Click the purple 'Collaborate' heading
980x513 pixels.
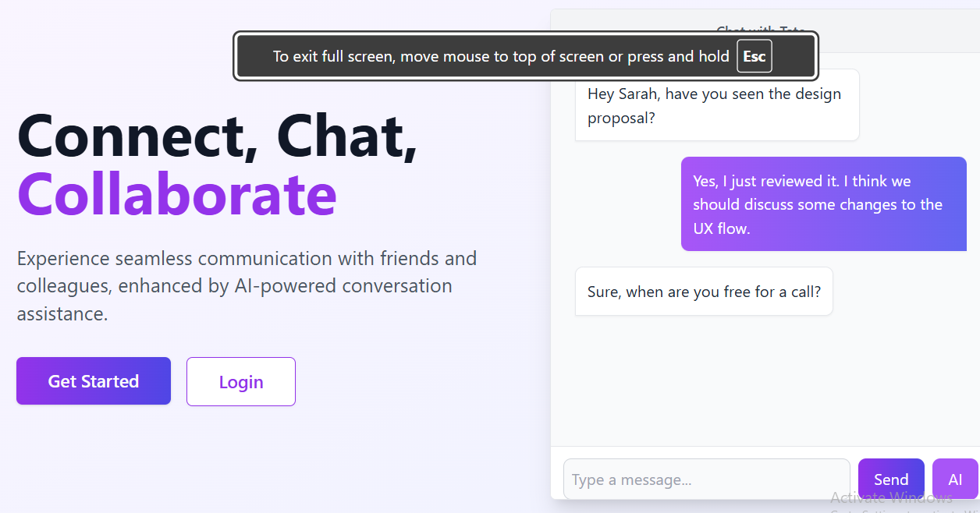(x=177, y=193)
